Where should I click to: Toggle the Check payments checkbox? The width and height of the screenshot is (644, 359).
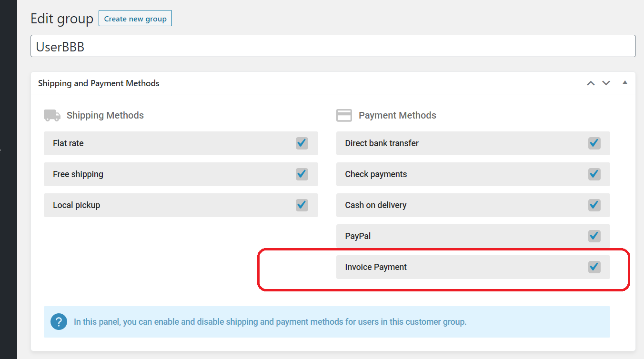pyautogui.click(x=594, y=174)
